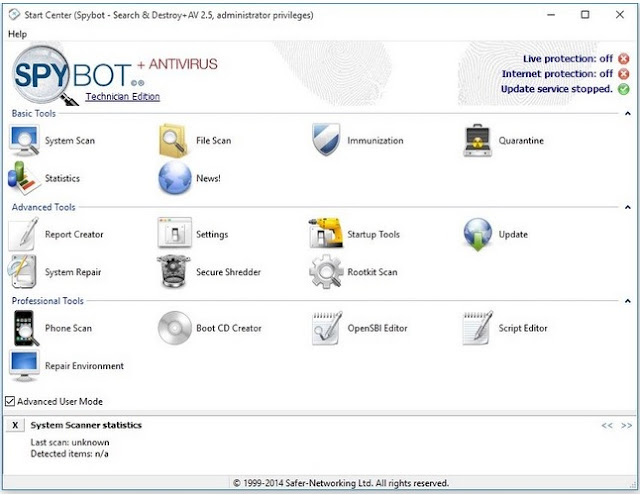View the Statistics chart icon
The image size is (640, 495).
point(24,178)
